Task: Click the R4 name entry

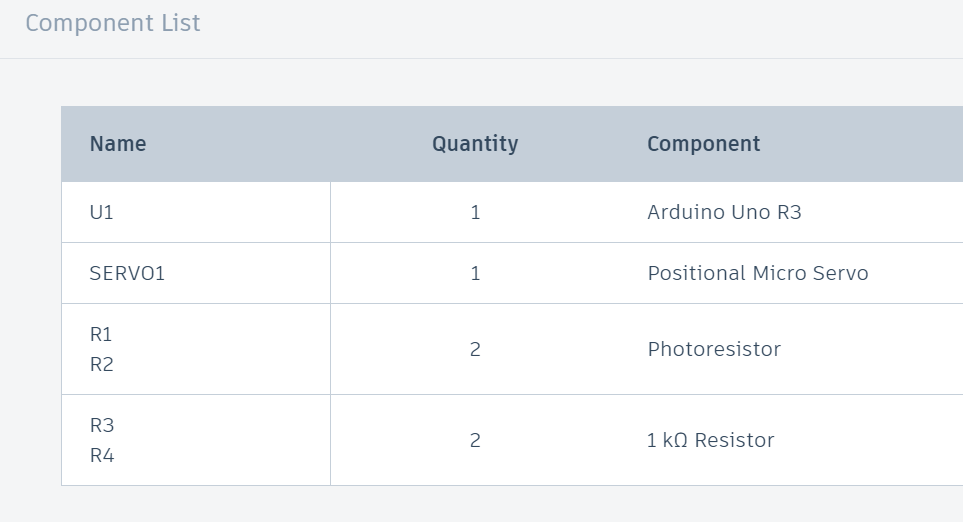Action: click(x=102, y=455)
